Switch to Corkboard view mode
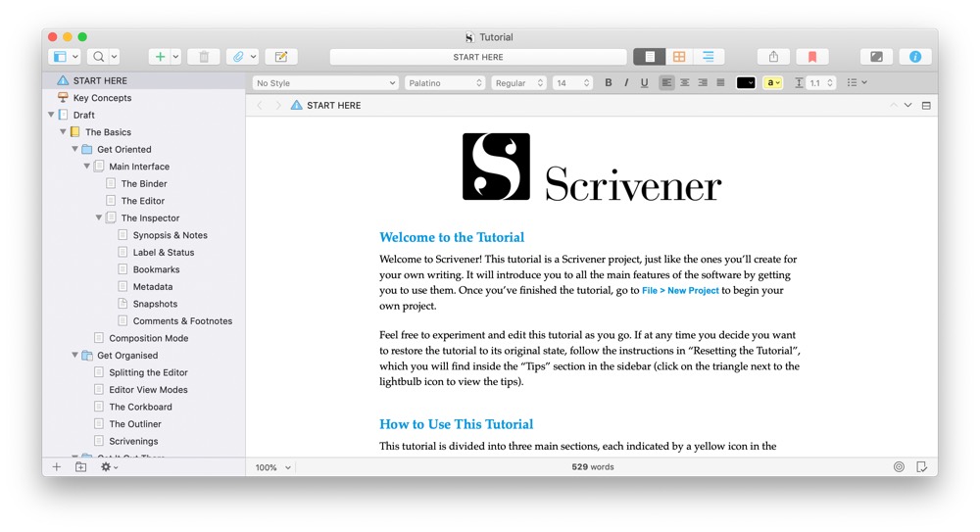 pos(679,57)
